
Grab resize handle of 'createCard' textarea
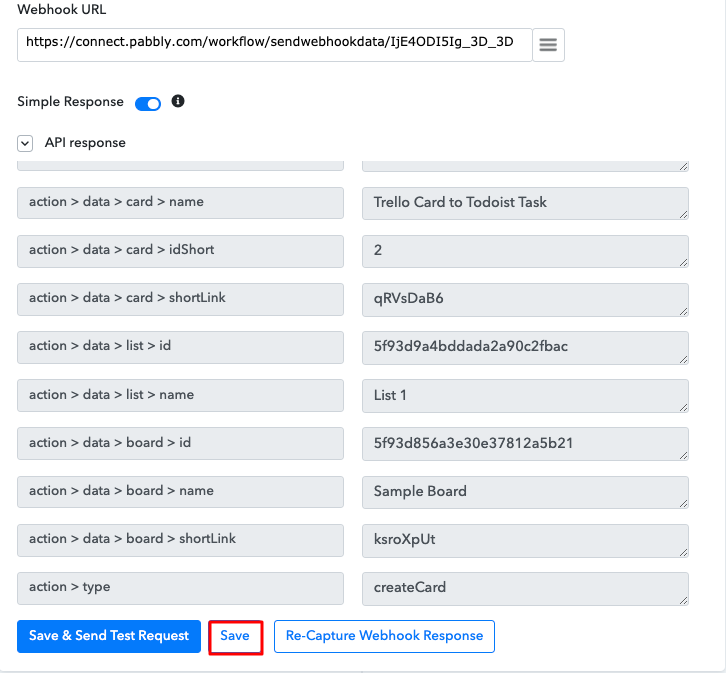(x=683, y=600)
